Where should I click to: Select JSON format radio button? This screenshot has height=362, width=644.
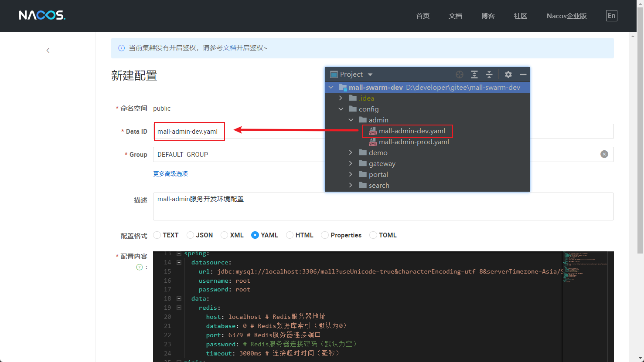pyautogui.click(x=190, y=235)
